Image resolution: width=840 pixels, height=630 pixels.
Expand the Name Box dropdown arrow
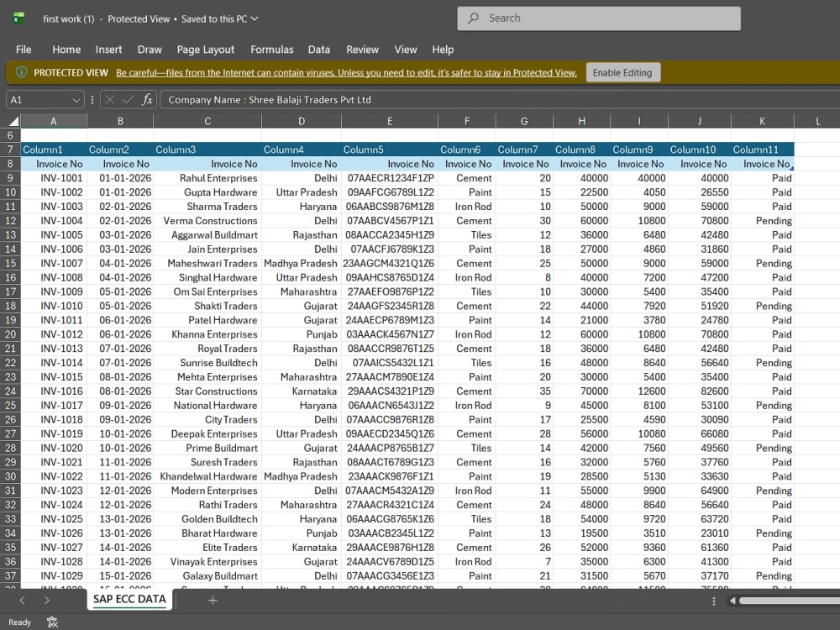[76, 100]
